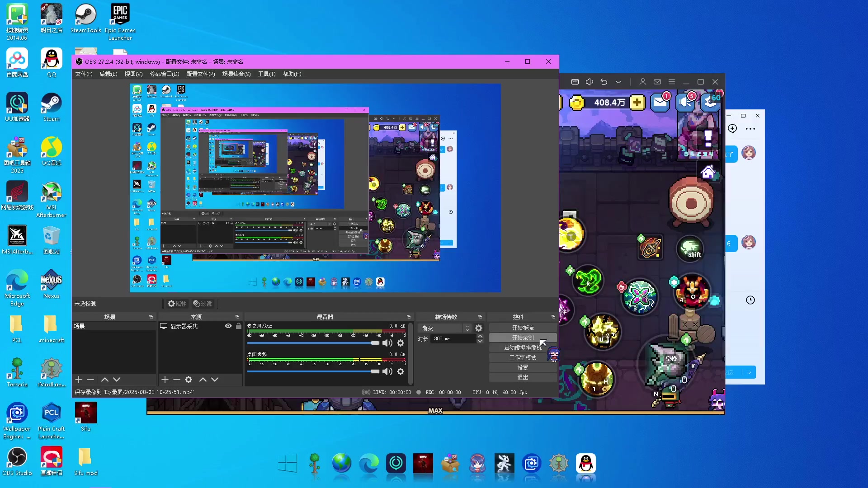Open the 渐变 transition dropdown
The width and height of the screenshot is (868, 488).
[445, 328]
